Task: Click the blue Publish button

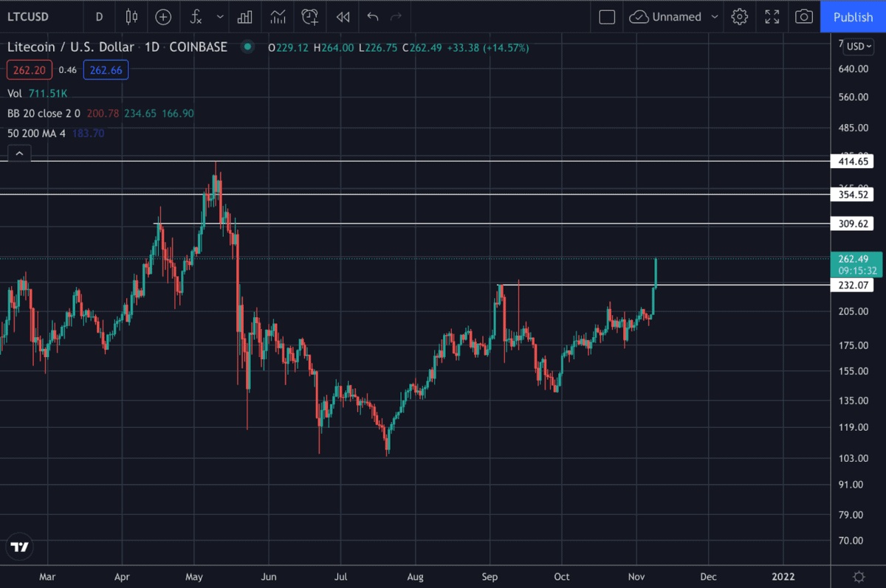Action: (853, 16)
